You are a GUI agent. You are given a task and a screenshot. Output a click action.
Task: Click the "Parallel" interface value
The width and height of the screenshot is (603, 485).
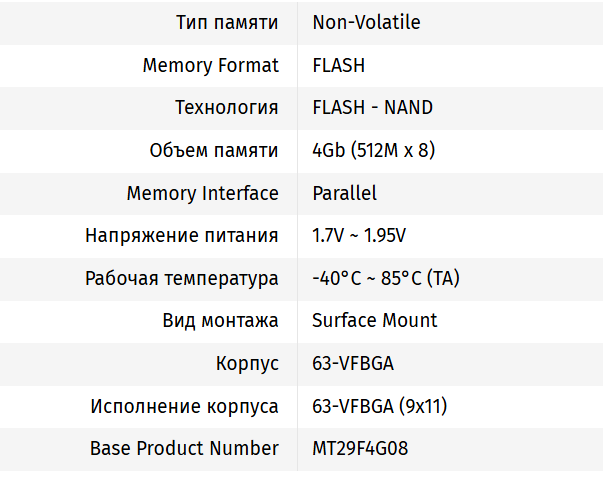pos(344,193)
